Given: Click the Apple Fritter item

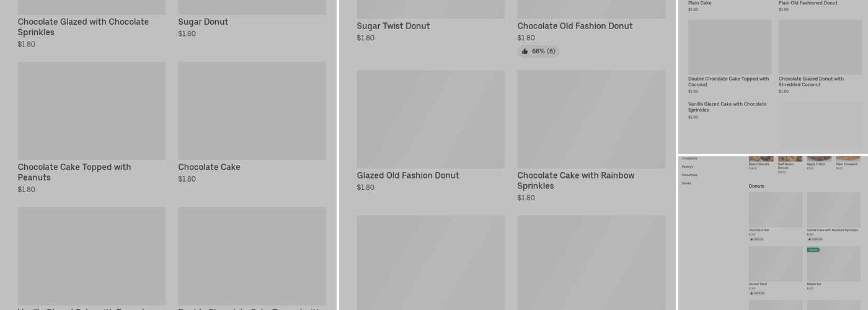Looking at the screenshot, I should (x=816, y=164).
